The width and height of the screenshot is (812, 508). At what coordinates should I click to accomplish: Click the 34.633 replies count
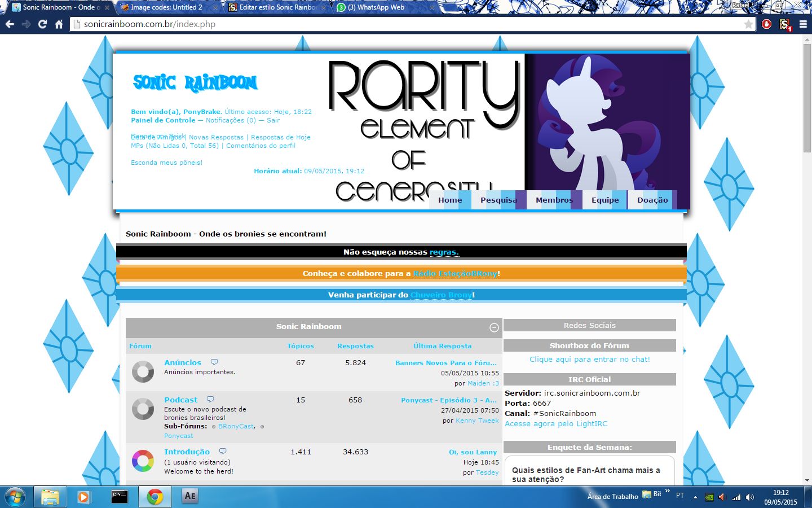pyautogui.click(x=355, y=452)
